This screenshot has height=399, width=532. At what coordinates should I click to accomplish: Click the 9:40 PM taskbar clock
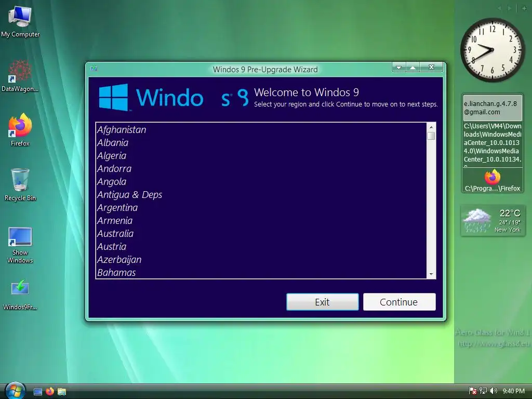click(x=513, y=391)
